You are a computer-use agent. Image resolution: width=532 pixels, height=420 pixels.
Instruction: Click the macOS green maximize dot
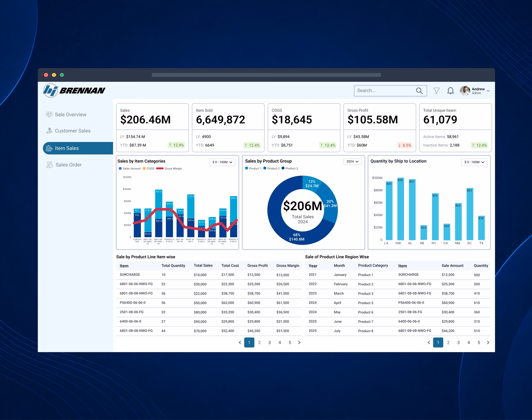point(62,75)
